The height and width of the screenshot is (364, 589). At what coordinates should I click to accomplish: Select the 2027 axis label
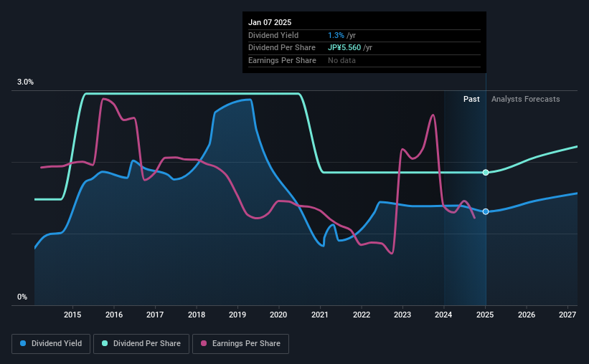point(567,315)
